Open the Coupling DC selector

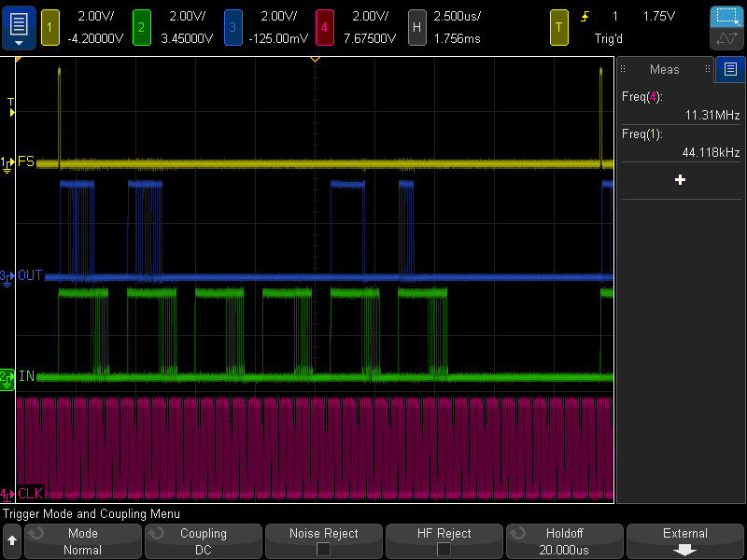(x=204, y=541)
